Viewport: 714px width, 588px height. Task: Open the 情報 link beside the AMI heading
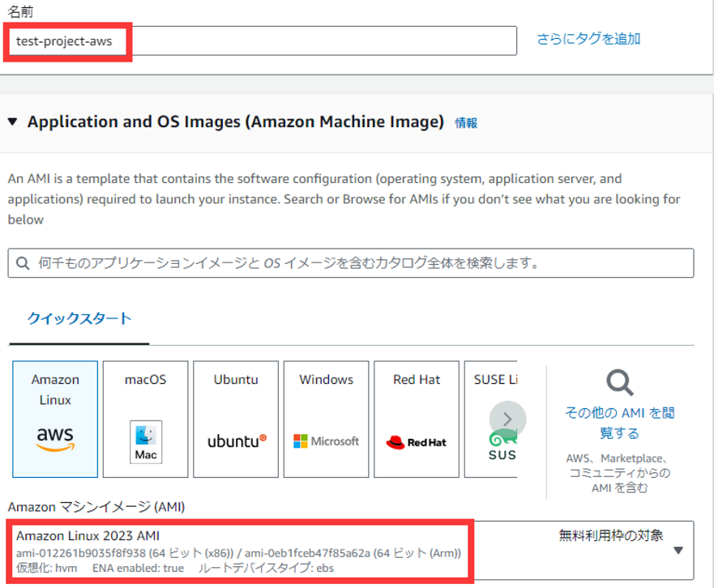point(466,123)
